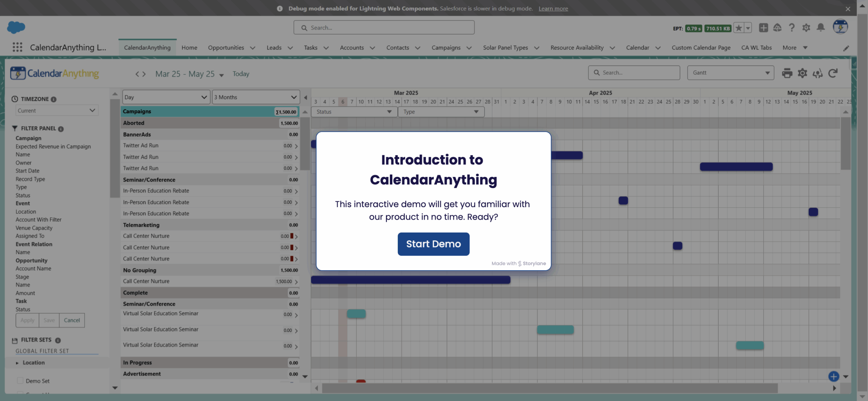Viewport: 868px width, 401px height.
Task: Open the Opportunities navigation tab
Action: (226, 47)
